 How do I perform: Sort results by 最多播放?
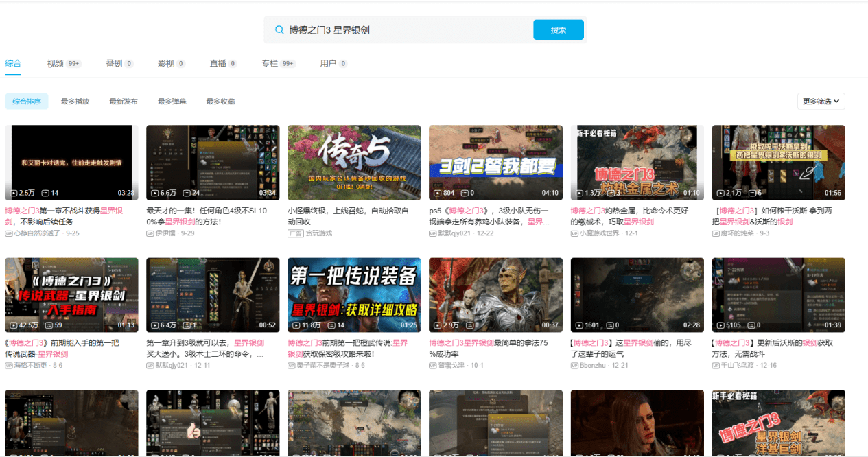(75, 102)
